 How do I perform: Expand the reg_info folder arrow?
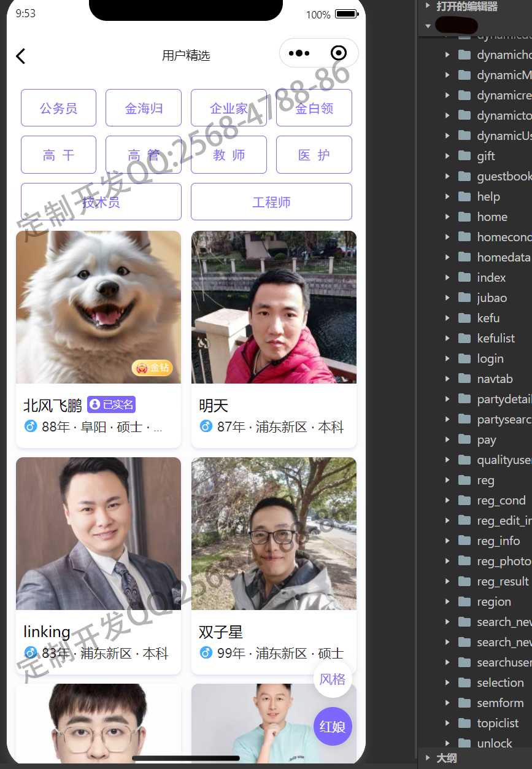point(447,541)
